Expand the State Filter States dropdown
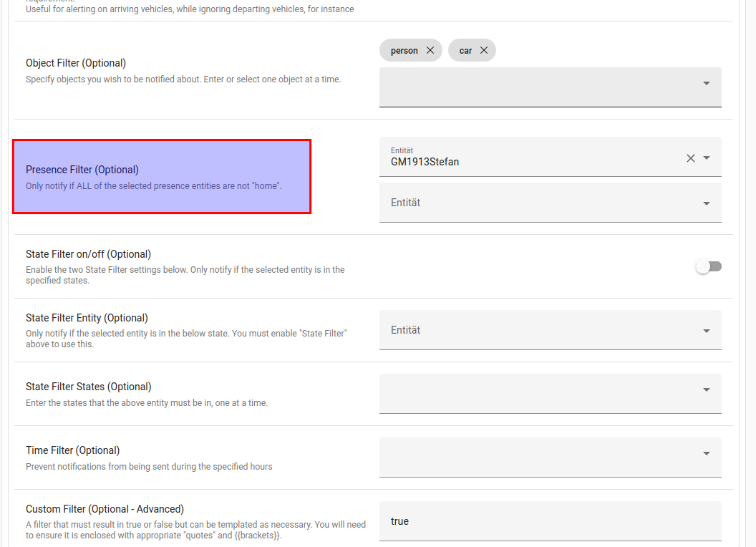This screenshot has height=547, width=756. coord(707,390)
